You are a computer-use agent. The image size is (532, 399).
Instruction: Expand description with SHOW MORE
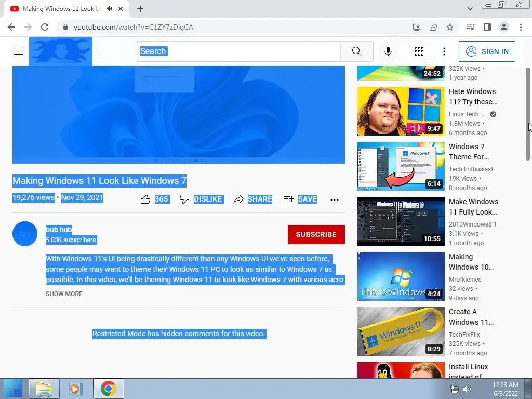[64, 294]
